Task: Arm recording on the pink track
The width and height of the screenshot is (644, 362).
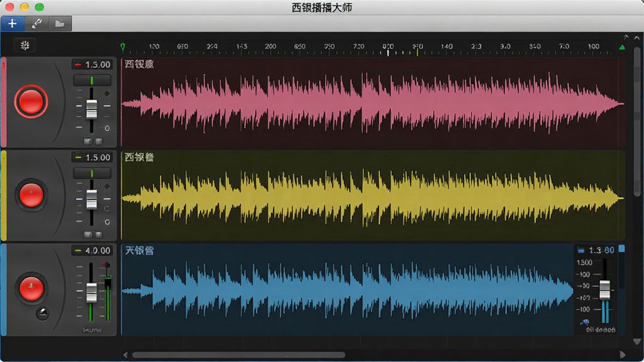Action: [x=31, y=101]
